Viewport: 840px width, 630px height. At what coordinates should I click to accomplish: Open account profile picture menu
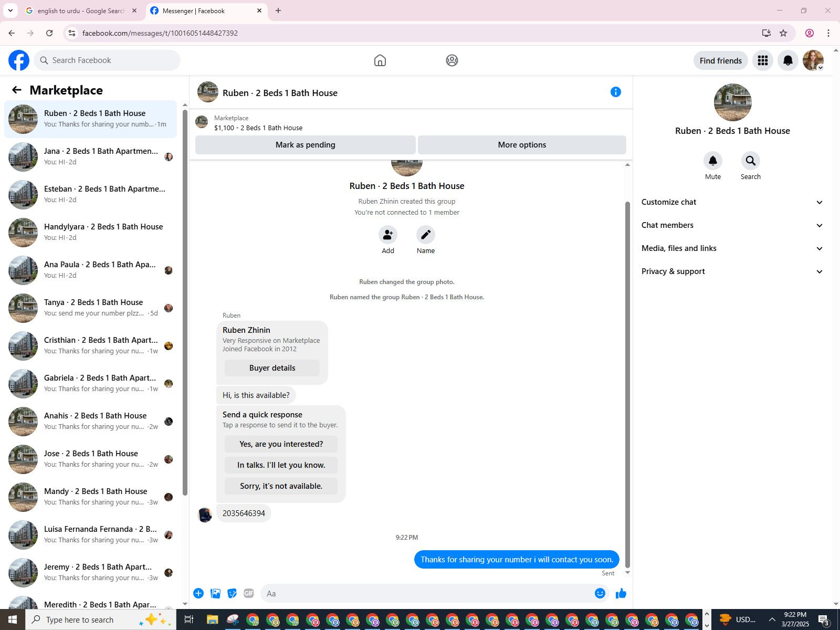click(813, 60)
